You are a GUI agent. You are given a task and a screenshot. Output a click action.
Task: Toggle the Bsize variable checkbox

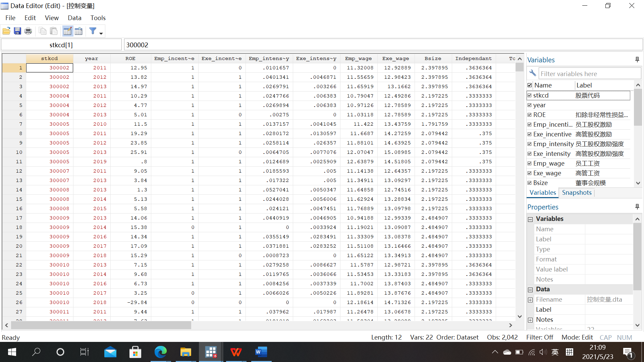[x=530, y=183]
